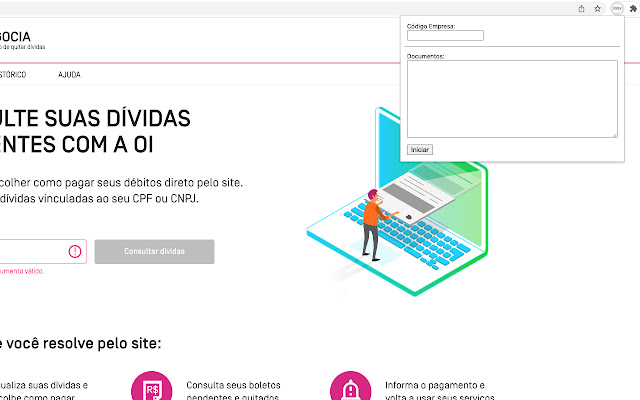Viewport: 640px width, 400px height.
Task: Click the textarea resize handle corner
Action: tap(615, 135)
